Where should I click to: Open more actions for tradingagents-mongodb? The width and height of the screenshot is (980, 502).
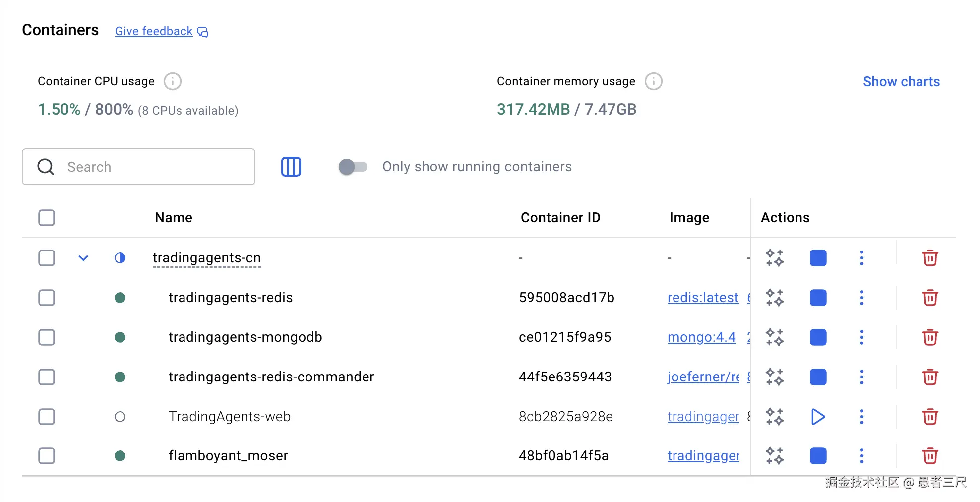[x=861, y=337]
